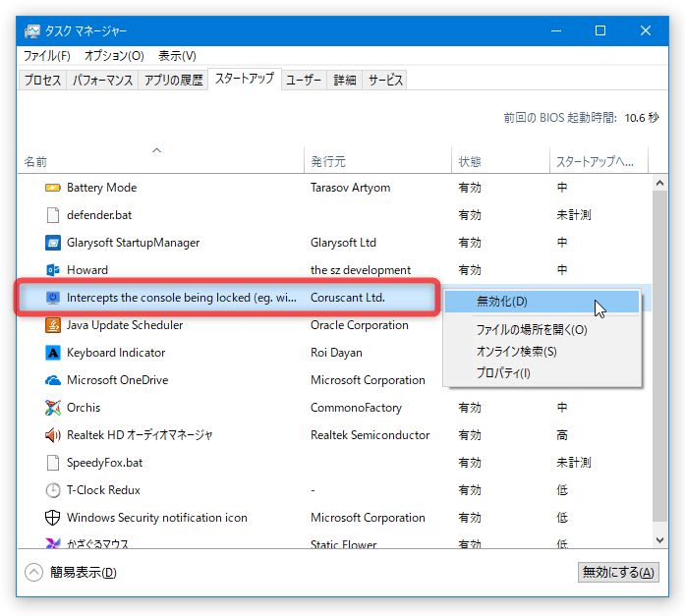Click the Tarasov Artyom publisher cell
685x616 pixels.
(x=351, y=188)
